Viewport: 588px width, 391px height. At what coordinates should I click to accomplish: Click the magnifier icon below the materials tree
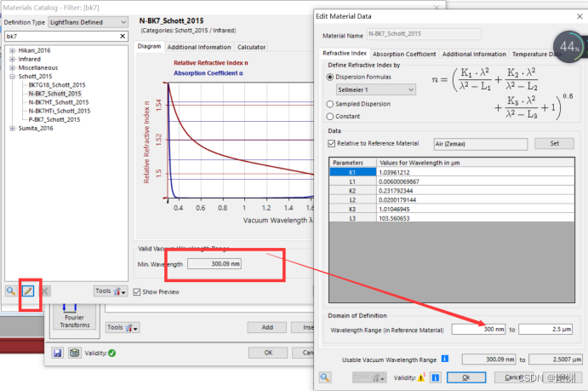pos(11,290)
